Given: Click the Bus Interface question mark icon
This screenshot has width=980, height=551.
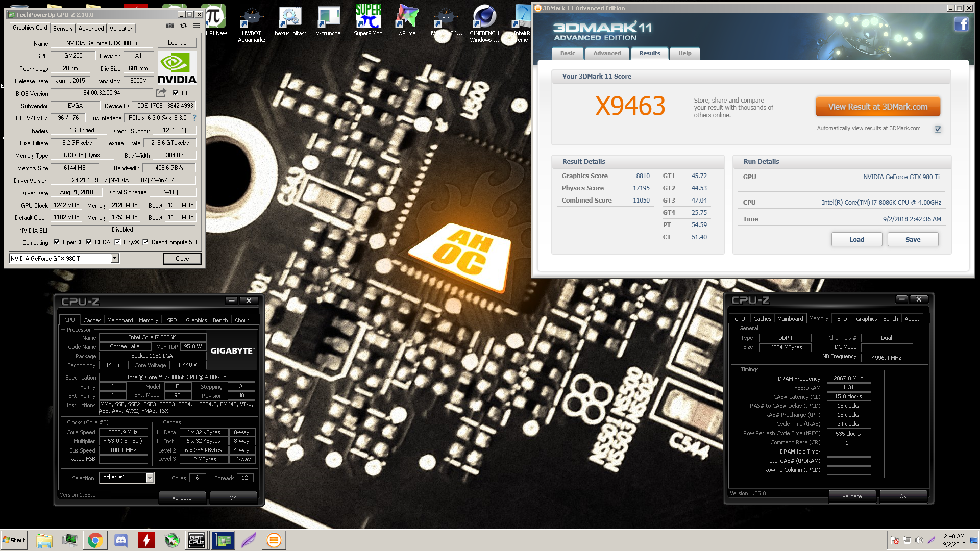Looking at the screenshot, I should 194,118.
